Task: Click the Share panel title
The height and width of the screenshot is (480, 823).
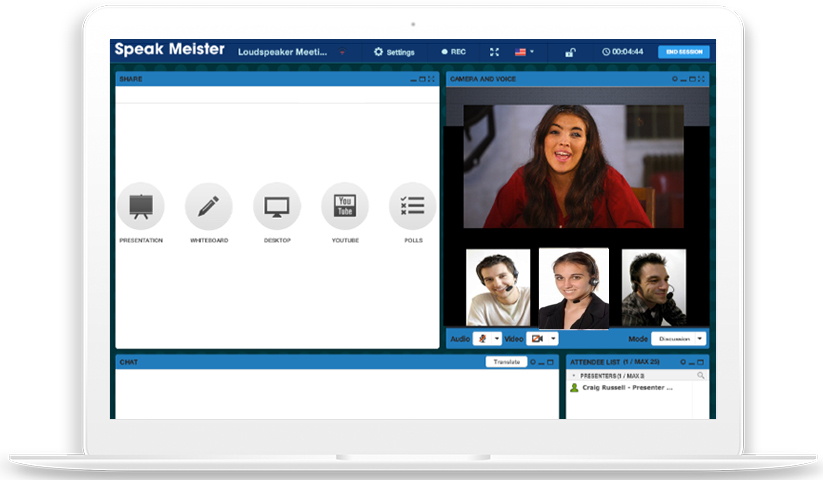Action: coord(131,79)
